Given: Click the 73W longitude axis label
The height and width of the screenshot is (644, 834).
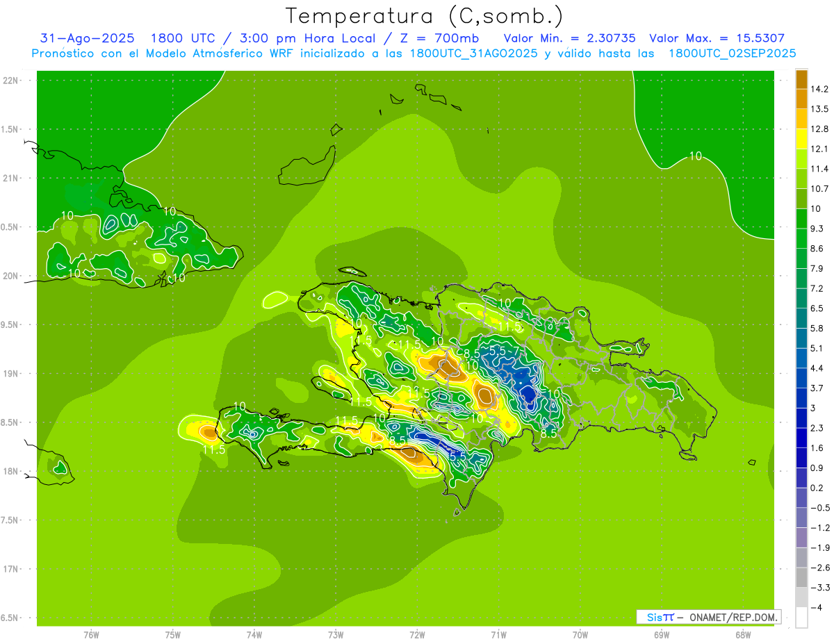Looking at the screenshot, I should (336, 634).
